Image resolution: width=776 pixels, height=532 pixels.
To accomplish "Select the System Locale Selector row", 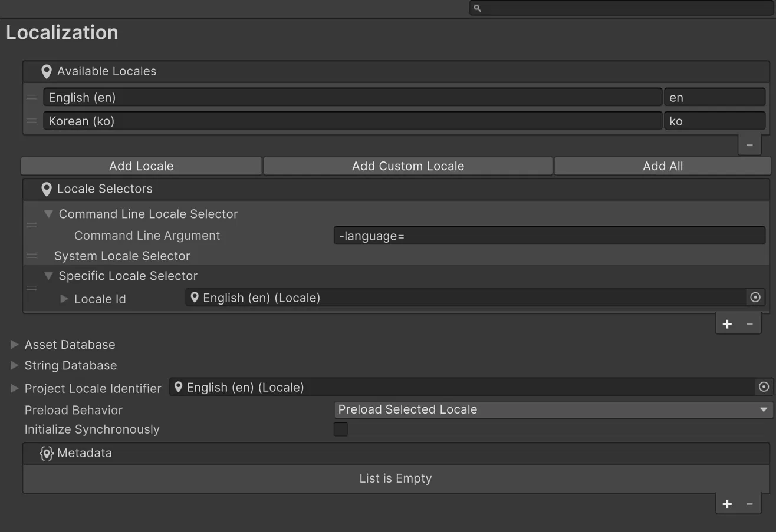I will [x=396, y=256].
